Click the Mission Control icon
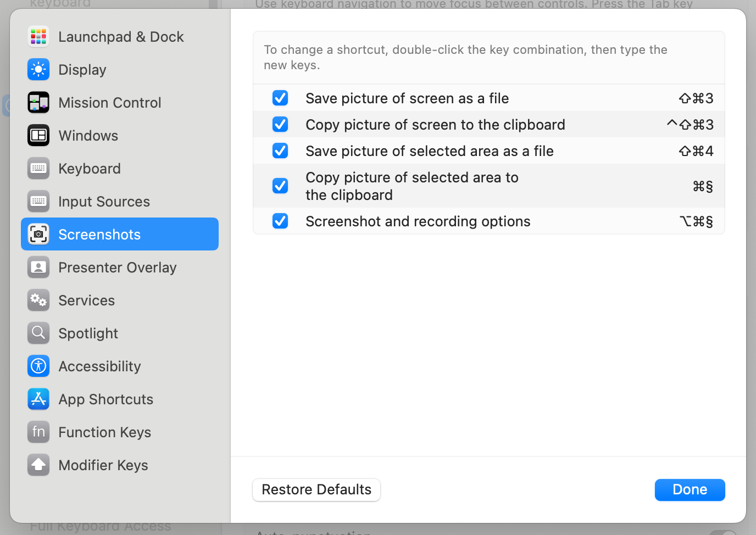 [38, 103]
